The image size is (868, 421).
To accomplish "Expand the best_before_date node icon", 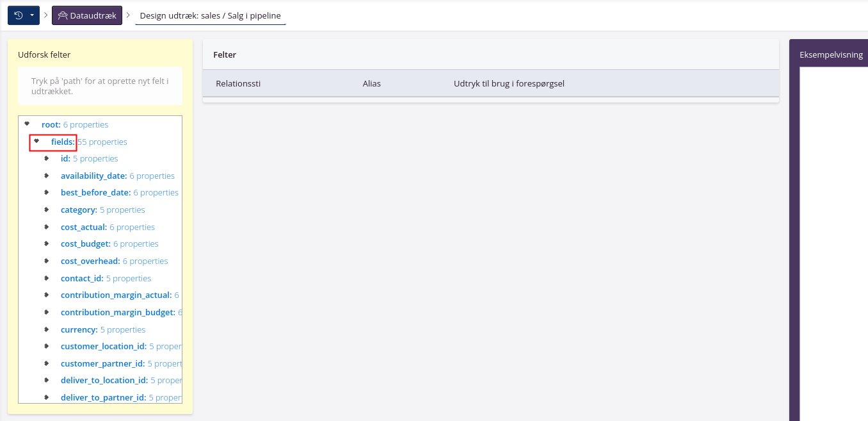I will [x=46, y=192].
